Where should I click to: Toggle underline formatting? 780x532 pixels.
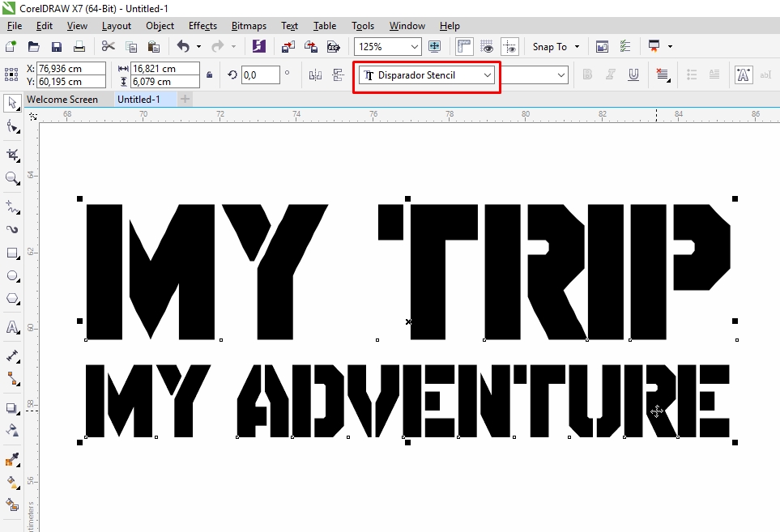[633, 74]
